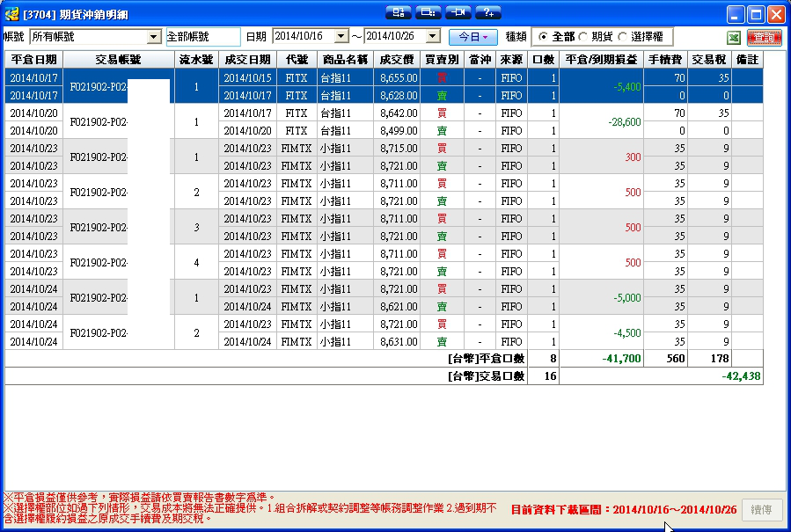Sort by the 交易帳號 column header

[x=119, y=60]
